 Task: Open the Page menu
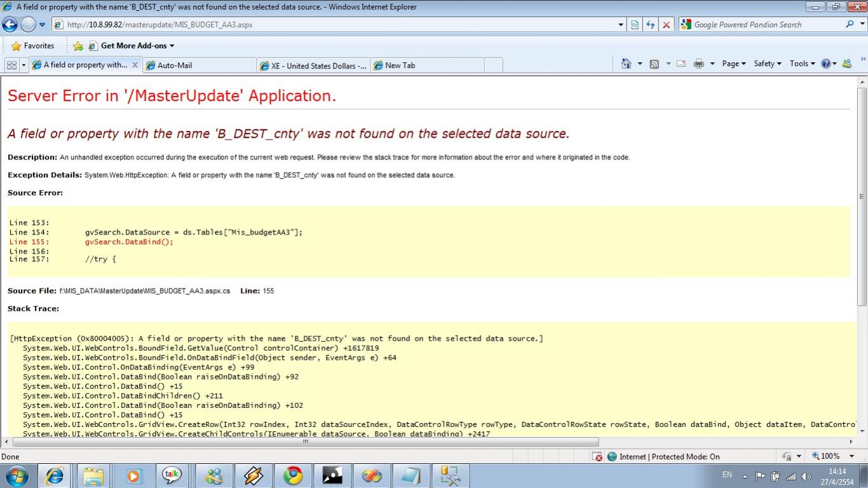(x=734, y=64)
